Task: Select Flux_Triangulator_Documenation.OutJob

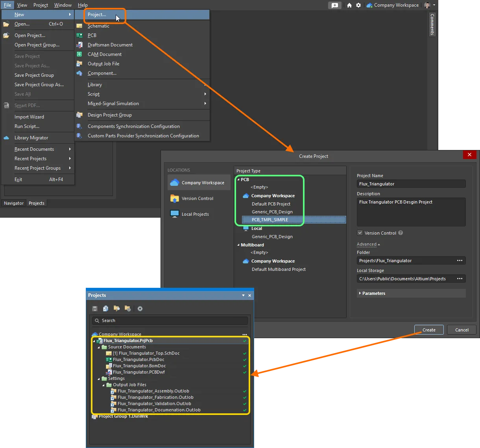Action: click(159, 410)
